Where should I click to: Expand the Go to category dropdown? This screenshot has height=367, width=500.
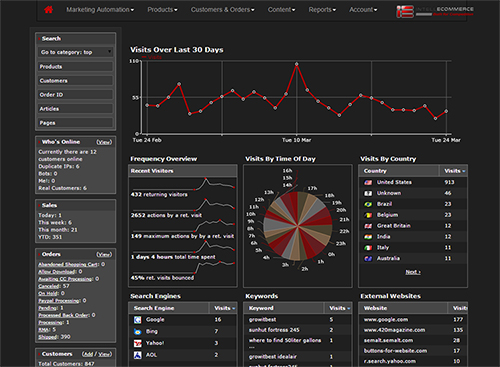pos(76,52)
